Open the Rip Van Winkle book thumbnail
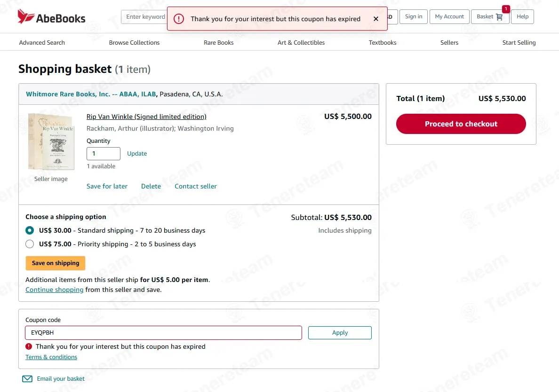Image resolution: width=559 pixels, height=392 pixels. 51,141
